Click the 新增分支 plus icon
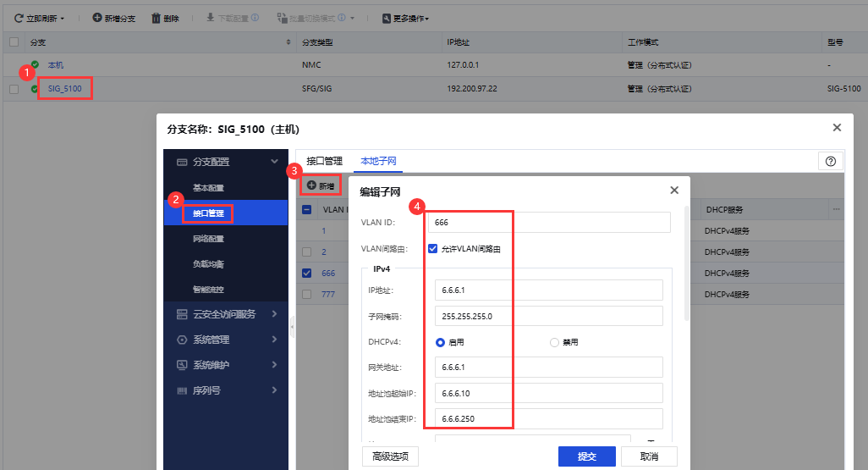The width and height of the screenshot is (868, 470). [97, 18]
